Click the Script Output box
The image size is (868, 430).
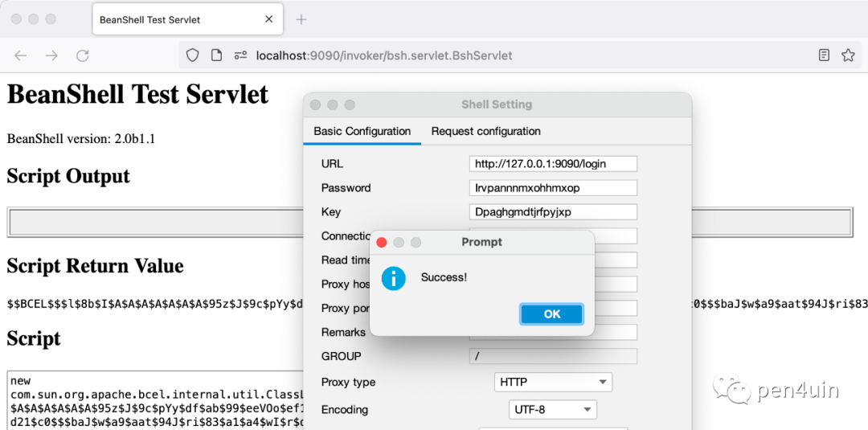point(430,223)
